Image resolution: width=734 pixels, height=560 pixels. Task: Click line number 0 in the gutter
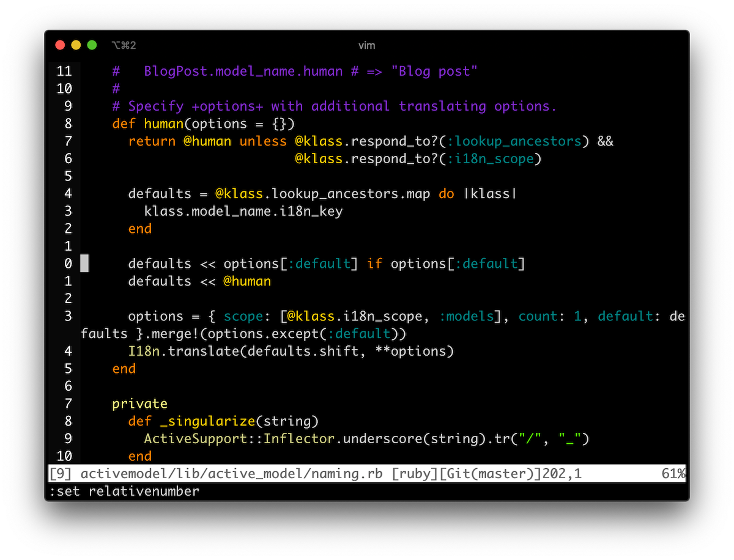click(68, 263)
